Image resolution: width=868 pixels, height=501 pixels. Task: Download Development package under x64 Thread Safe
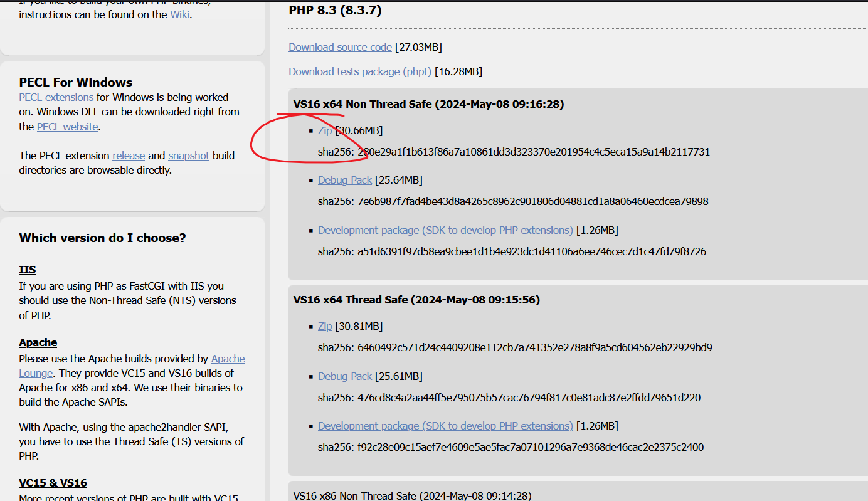tap(445, 426)
